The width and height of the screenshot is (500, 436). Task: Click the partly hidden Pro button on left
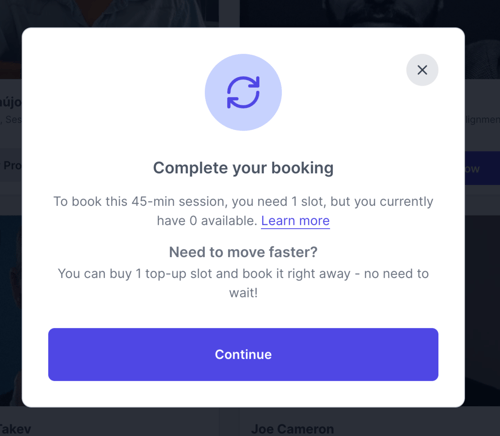click(11, 165)
